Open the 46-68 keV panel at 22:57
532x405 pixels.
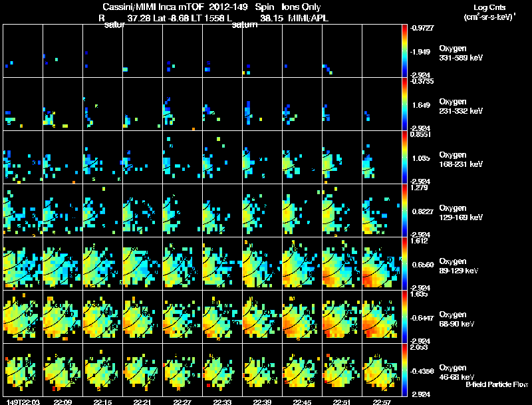click(382, 370)
